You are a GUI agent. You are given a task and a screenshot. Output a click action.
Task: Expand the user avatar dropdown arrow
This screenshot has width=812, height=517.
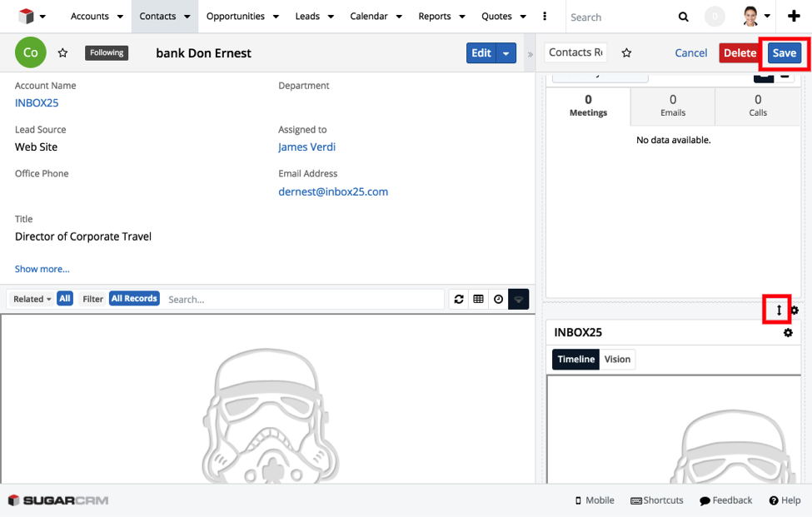[x=767, y=16]
